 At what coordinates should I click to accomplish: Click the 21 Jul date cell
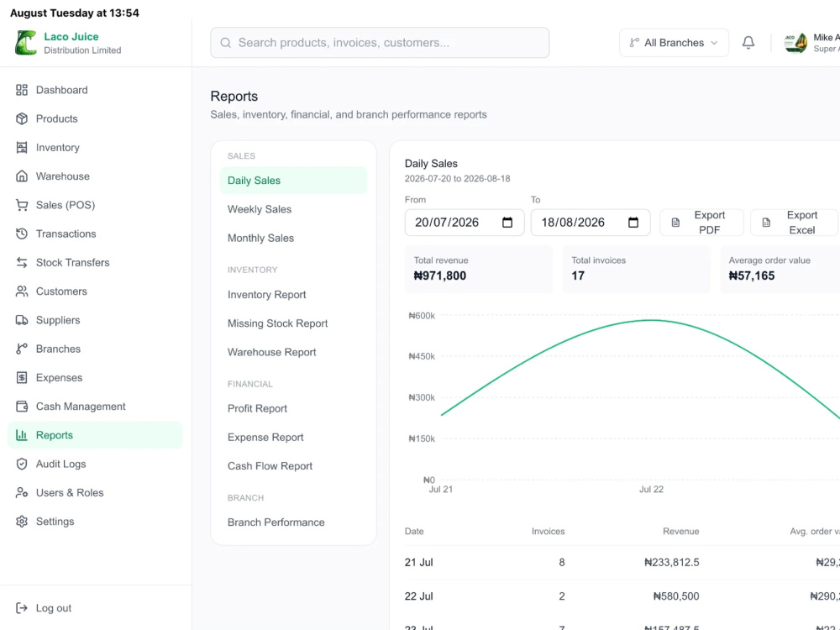(419, 563)
